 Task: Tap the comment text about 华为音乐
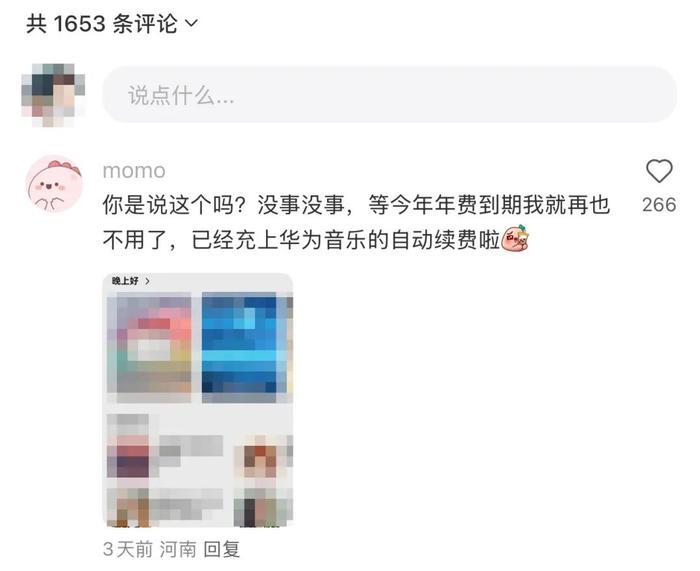pyautogui.click(x=356, y=222)
